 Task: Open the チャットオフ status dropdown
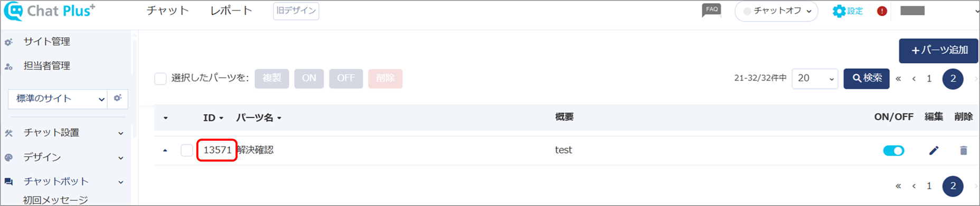tap(776, 11)
